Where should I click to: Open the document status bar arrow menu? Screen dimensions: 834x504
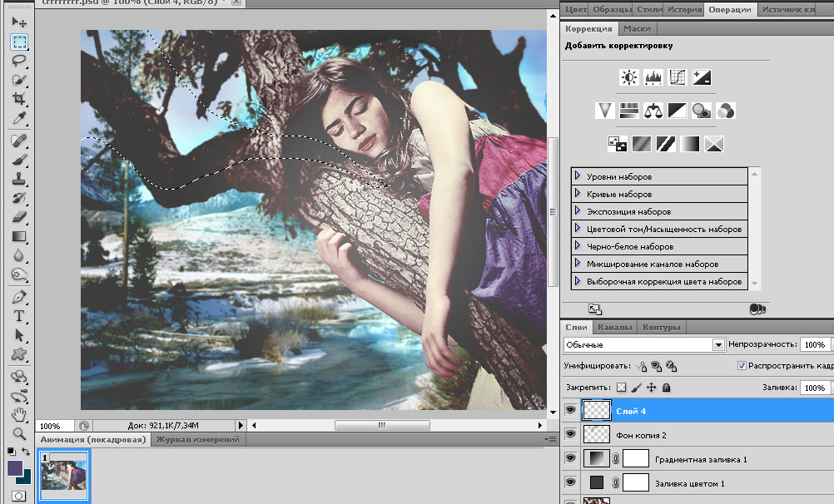[x=241, y=425]
